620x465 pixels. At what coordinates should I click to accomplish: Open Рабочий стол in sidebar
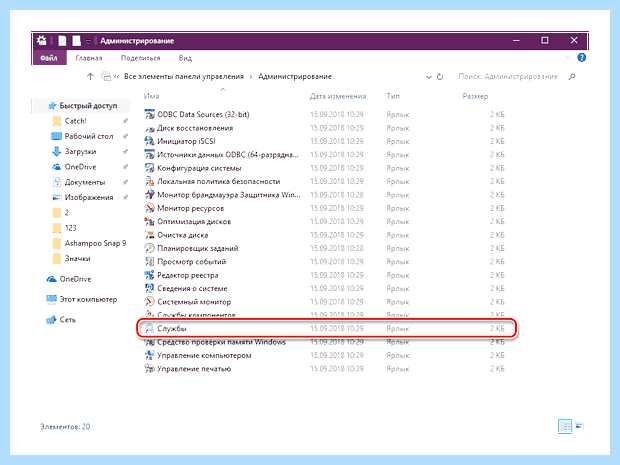[x=89, y=136]
